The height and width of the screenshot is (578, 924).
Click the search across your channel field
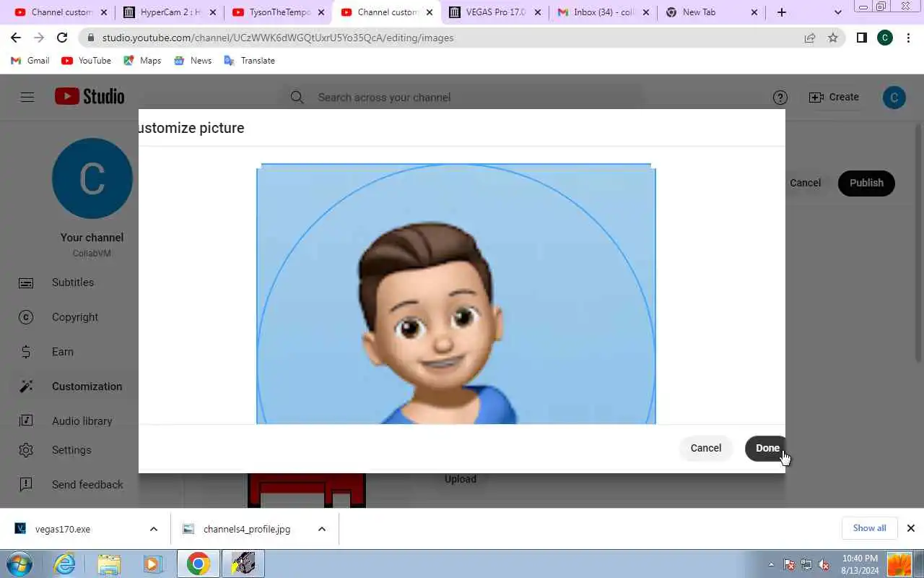pos(462,98)
